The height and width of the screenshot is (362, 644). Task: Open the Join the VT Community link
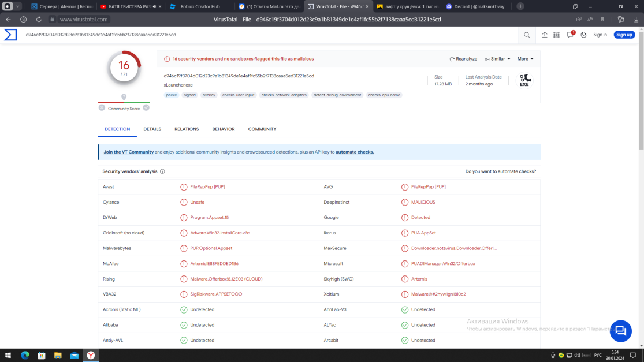[x=128, y=152]
